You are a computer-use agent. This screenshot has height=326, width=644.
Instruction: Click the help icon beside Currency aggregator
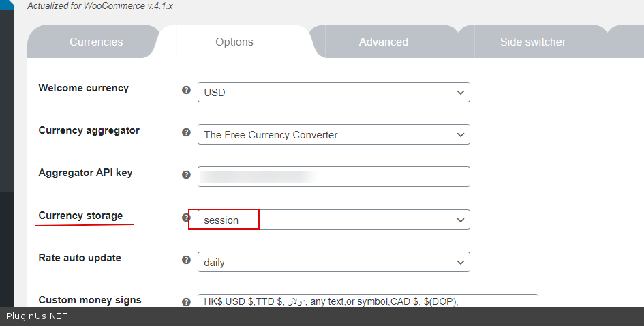coord(186,132)
